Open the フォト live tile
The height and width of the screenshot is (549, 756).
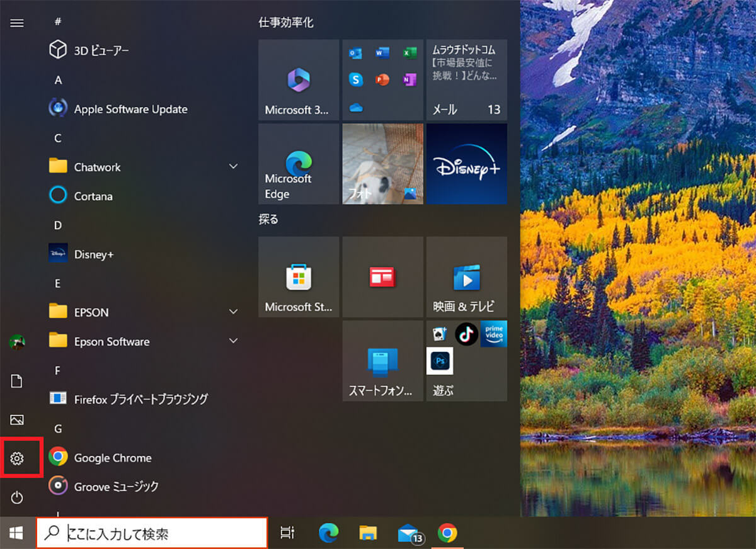click(x=382, y=164)
